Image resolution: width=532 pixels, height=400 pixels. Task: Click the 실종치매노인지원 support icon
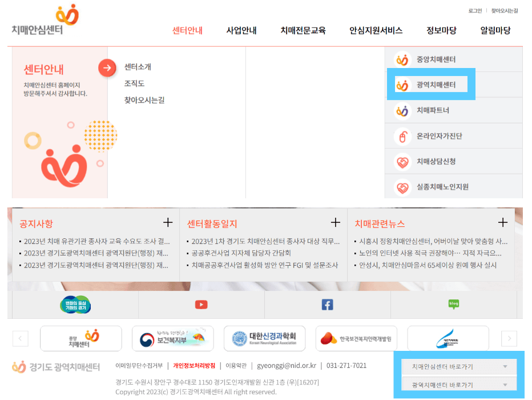[402, 187]
